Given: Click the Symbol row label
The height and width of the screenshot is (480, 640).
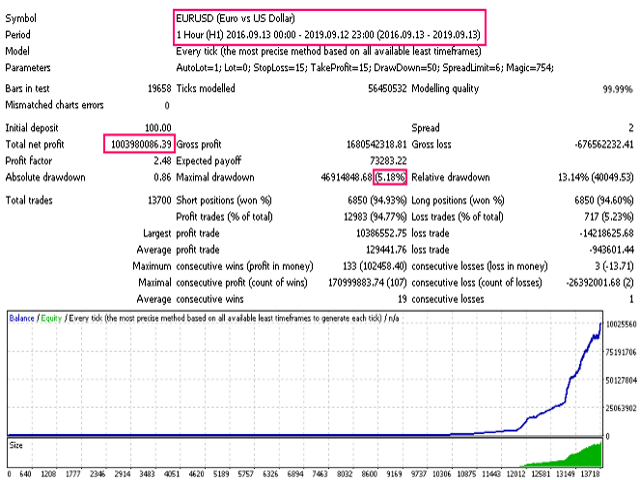Looking at the screenshot, I should click(x=21, y=18).
